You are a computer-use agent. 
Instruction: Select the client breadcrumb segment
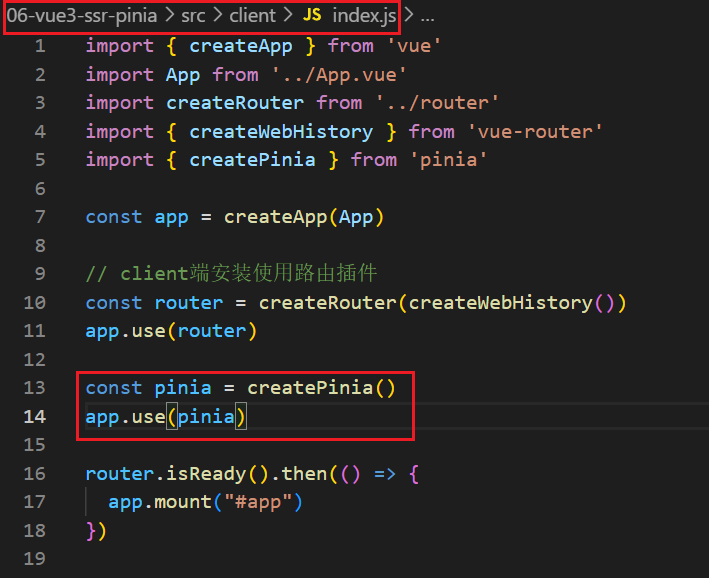point(252,16)
